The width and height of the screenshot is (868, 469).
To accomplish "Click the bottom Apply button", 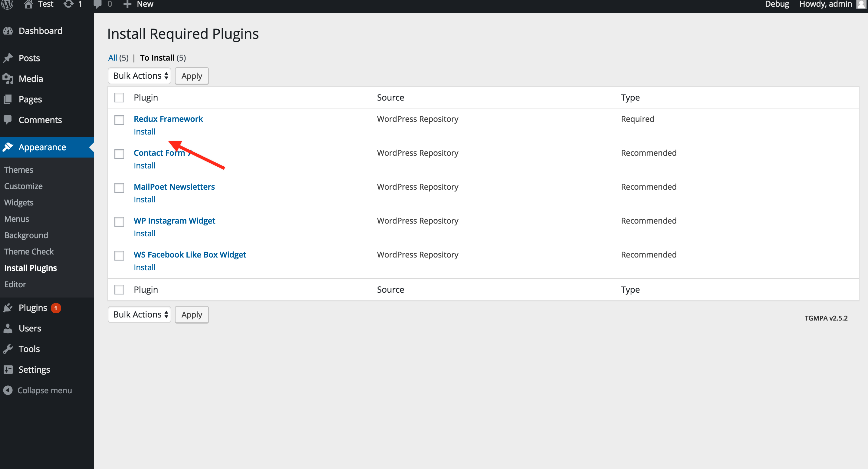I will [192, 314].
